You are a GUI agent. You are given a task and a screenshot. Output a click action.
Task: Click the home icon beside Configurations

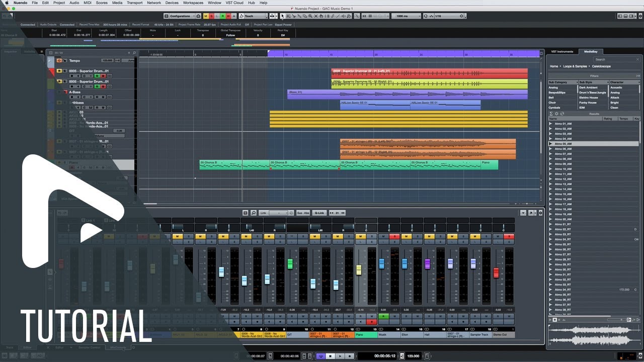[199, 16]
